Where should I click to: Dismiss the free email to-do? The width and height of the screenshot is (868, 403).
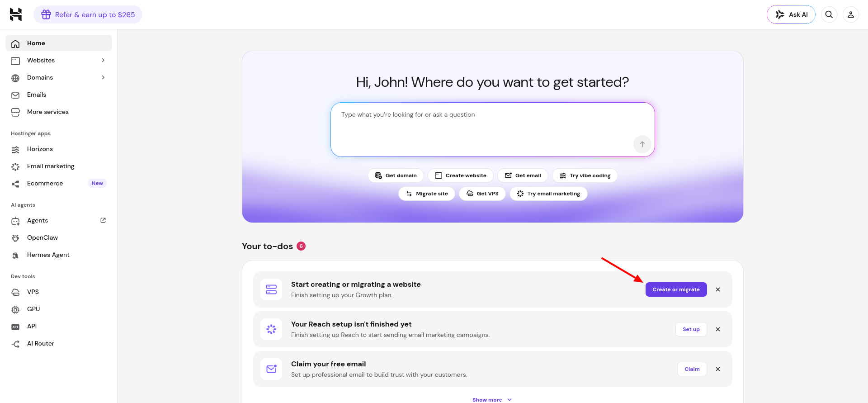coord(718,369)
